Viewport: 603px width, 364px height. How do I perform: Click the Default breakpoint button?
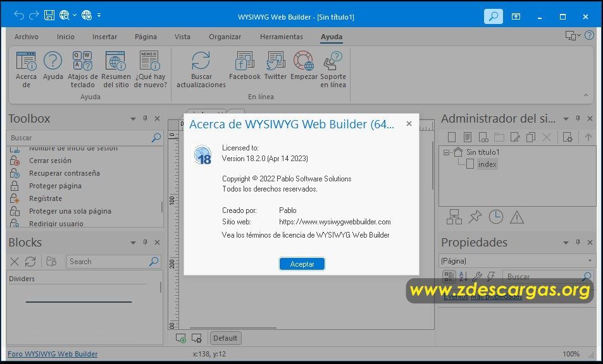tap(225, 338)
